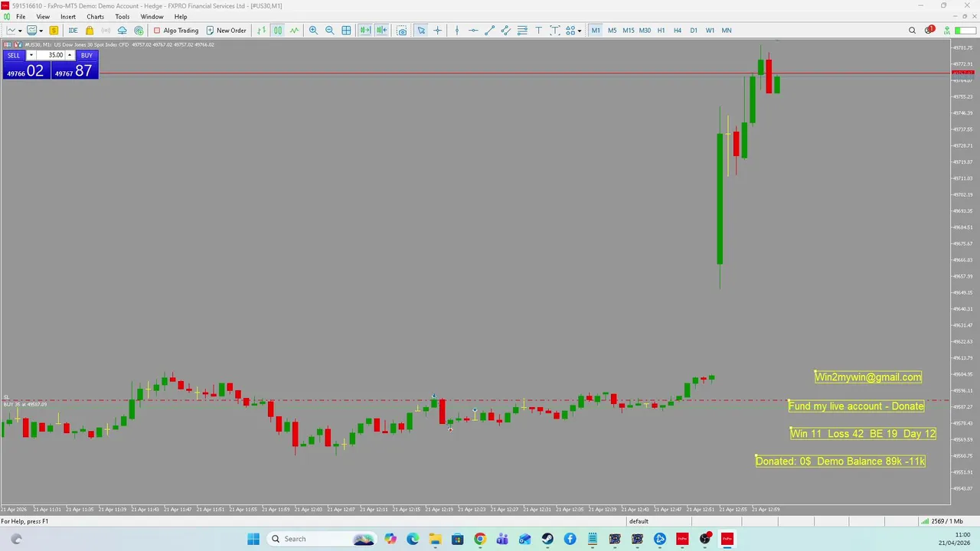Open the VPS cloud hosting icon

pos(122,31)
